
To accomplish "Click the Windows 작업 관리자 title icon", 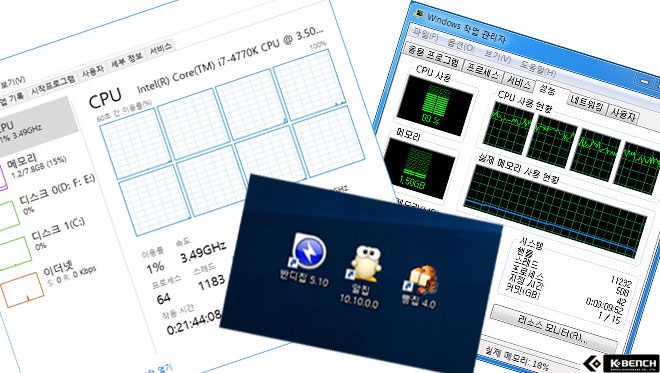I will [x=418, y=13].
